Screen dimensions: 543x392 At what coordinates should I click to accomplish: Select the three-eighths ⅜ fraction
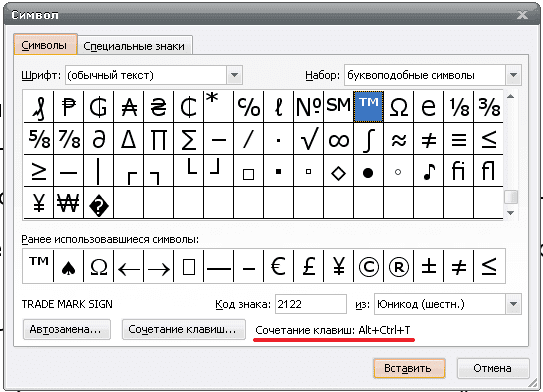pos(488,106)
